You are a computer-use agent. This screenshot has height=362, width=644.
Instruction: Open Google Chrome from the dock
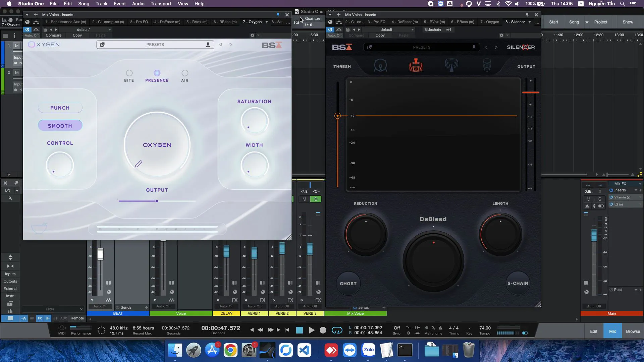pos(230,351)
